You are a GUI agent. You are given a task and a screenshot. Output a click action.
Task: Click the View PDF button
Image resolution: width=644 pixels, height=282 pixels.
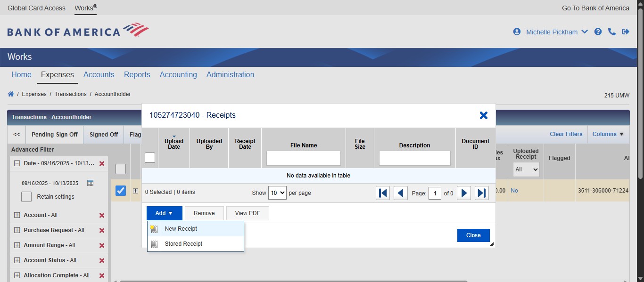pyautogui.click(x=248, y=213)
